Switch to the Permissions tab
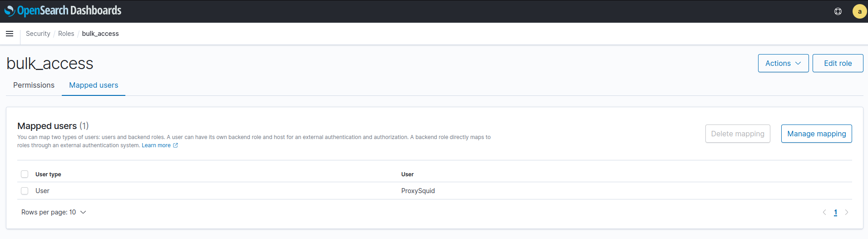The height and width of the screenshot is (239, 868). 34,85
